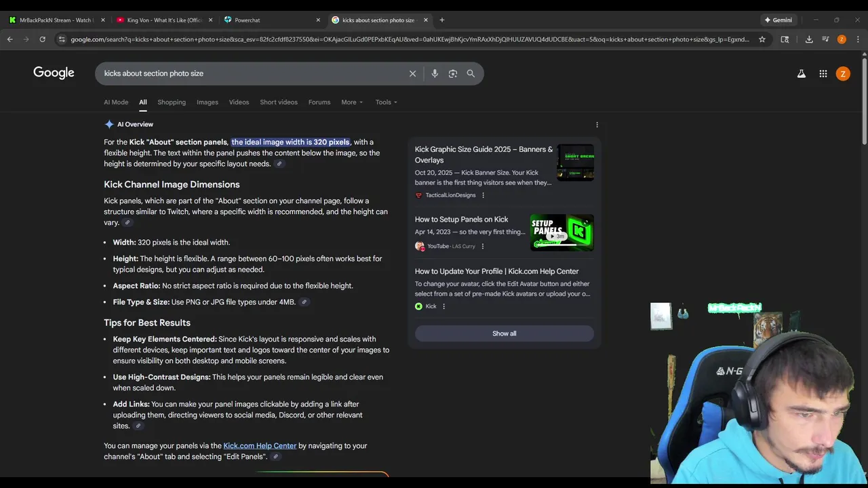Screen dimensions: 868x488
Task: Open the Downloads icon in Chrome toolbar
Action: pyautogui.click(x=809, y=39)
